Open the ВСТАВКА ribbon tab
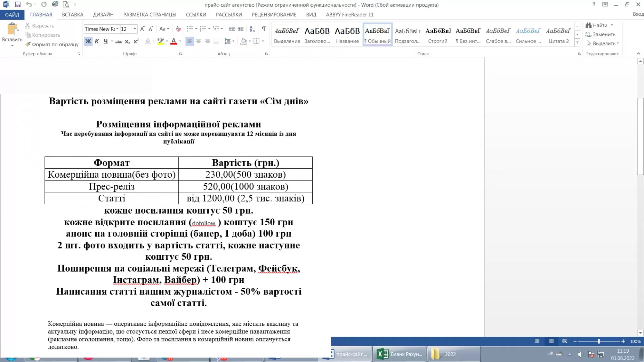The width and height of the screenshot is (644, 362). pyautogui.click(x=73, y=14)
